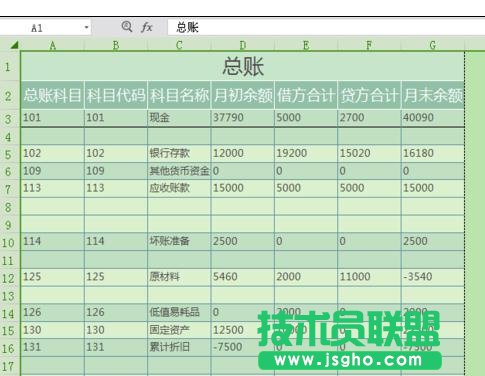Viewport: 485px width, 376px height.
Task: Select column F header
Action: point(369,45)
